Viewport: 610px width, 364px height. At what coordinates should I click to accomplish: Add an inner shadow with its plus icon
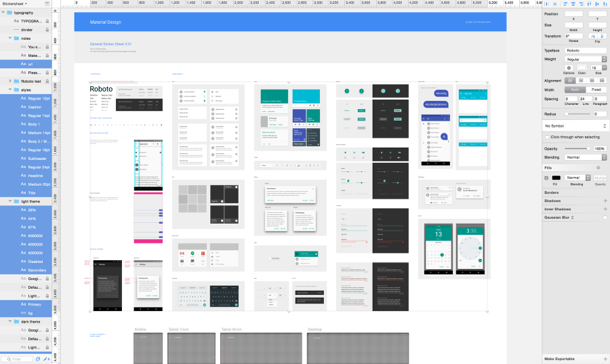click(605, 209)
